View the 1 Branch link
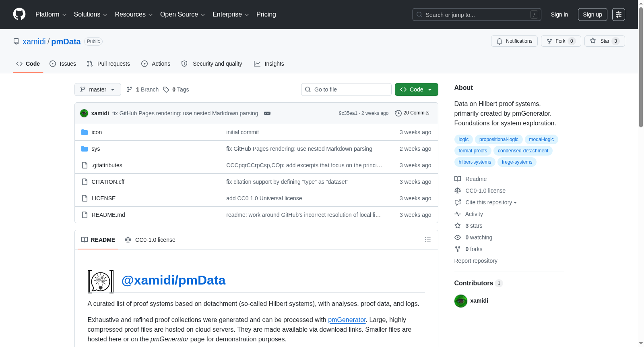The image size is (644, 347). click(x=142, y=89)
